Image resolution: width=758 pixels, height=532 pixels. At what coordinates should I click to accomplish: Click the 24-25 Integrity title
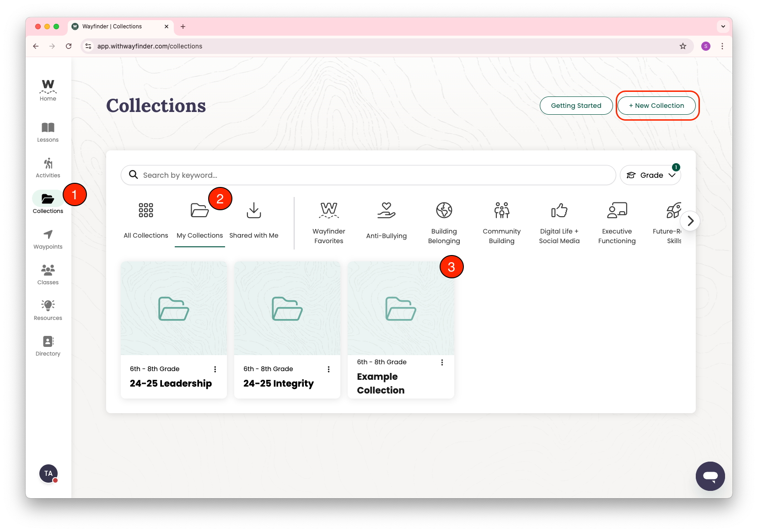[279, 383]
